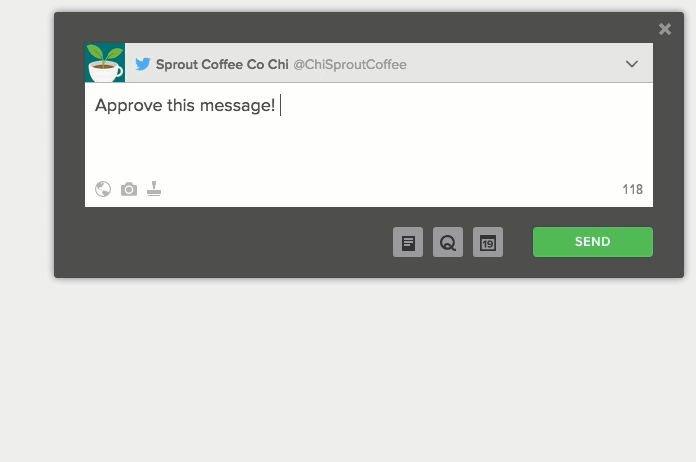Image resolution: width=696 pixels, height=462 pixels.
Task: Open the schedule calendar icon
Action: (488, 242)
